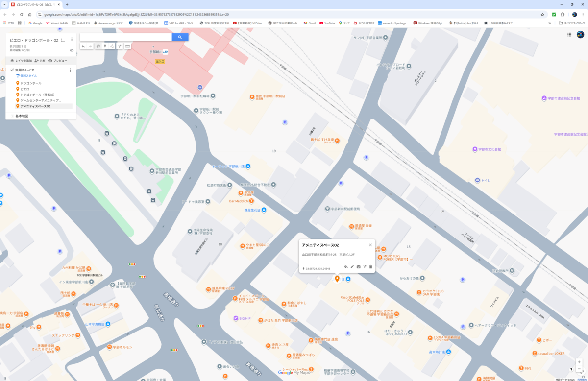Open the YouTube bookmark

click(327, 23)
